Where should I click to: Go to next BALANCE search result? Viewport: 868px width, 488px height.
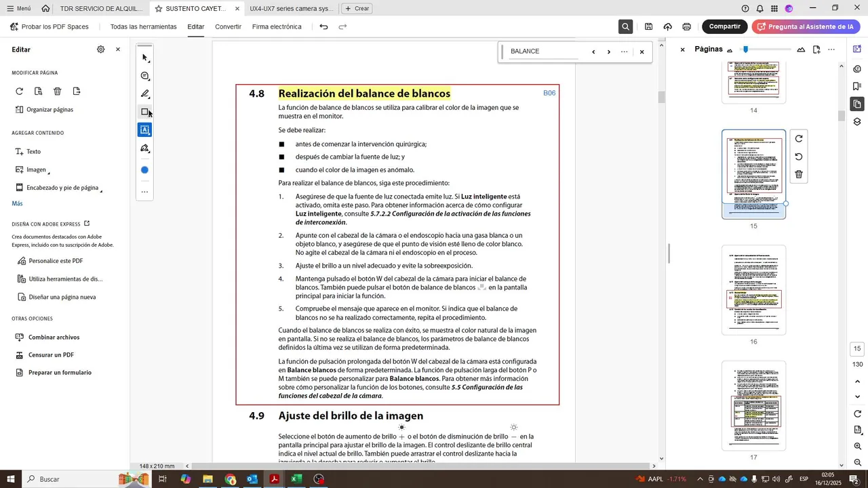tap(609, 52)
